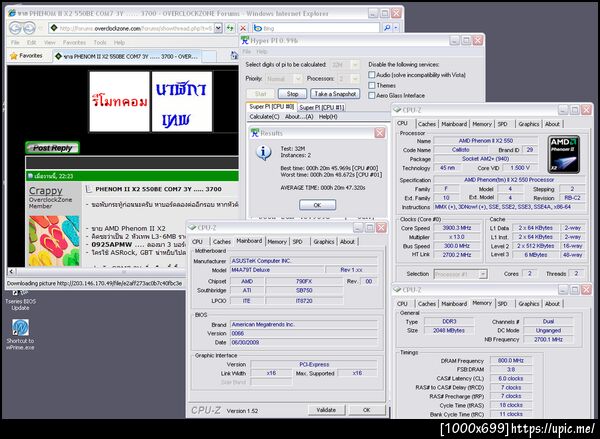Click the IE address bar URL field
600x439 pixels.
(136, 28)
